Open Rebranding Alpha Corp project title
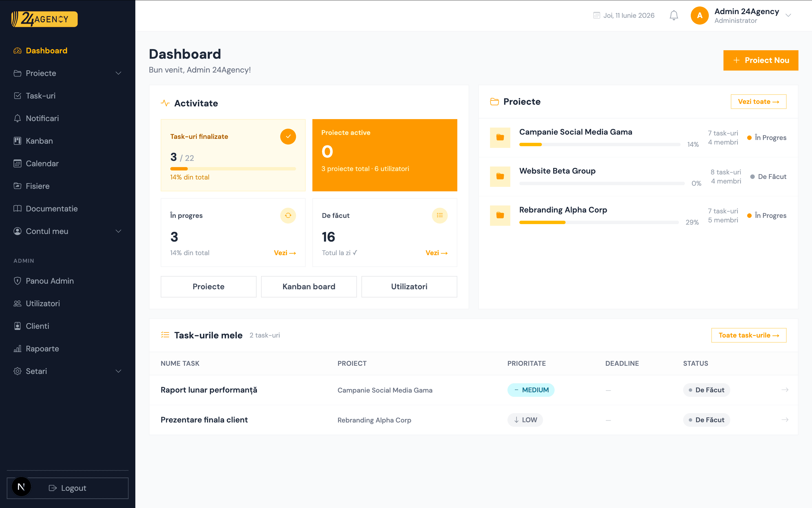Screen dimensions: 812x508 [563, 210]
